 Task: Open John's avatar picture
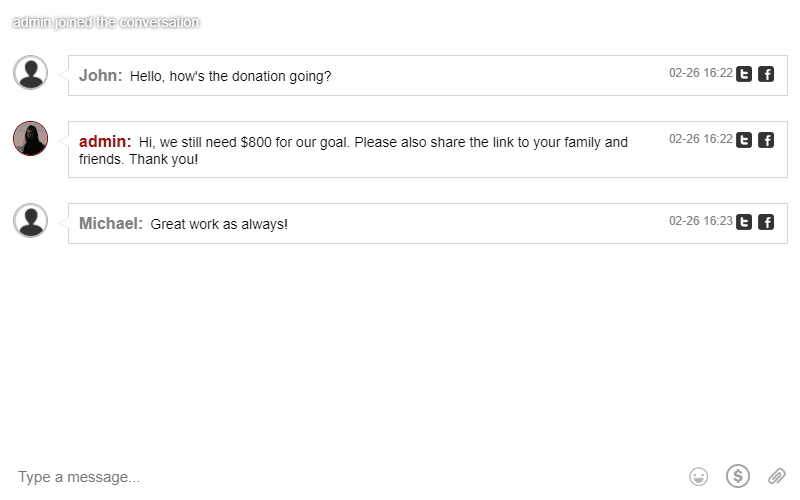coord(31,73)
